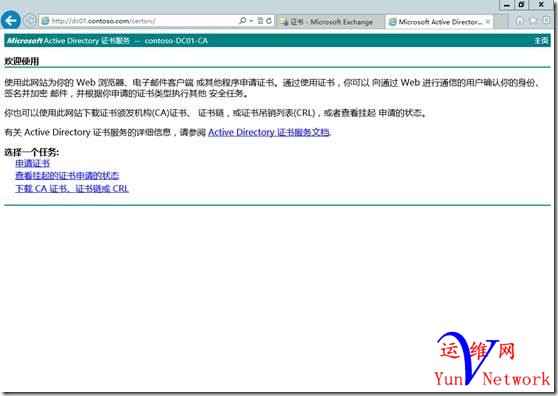The width and height of the screenshot is (558, 396).
Task: Click 下载 CA 证书、证书链或 CRL link
Action: pyautogui.click(x=72, y=189)
